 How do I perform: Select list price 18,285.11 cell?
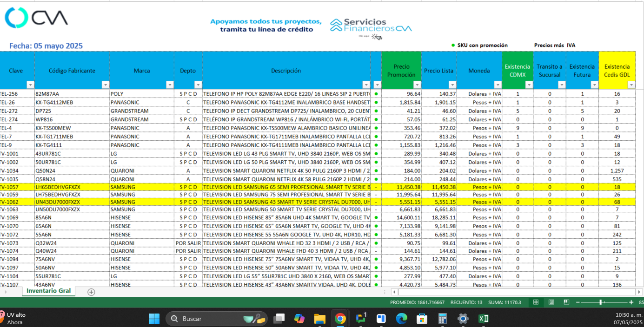pyautogui.click(x=439, y=217)
